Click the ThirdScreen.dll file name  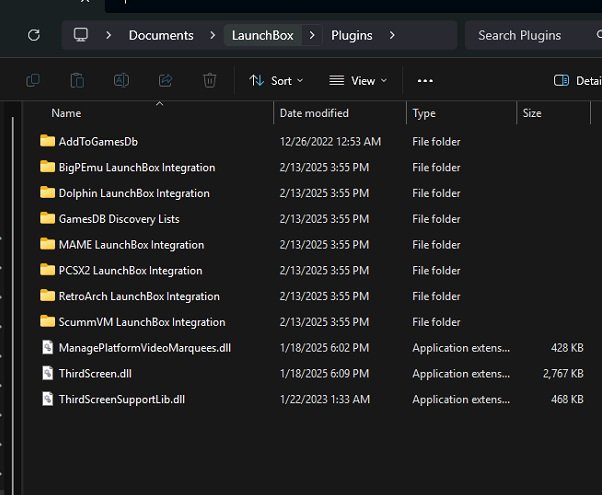click(x=95, y=374)
